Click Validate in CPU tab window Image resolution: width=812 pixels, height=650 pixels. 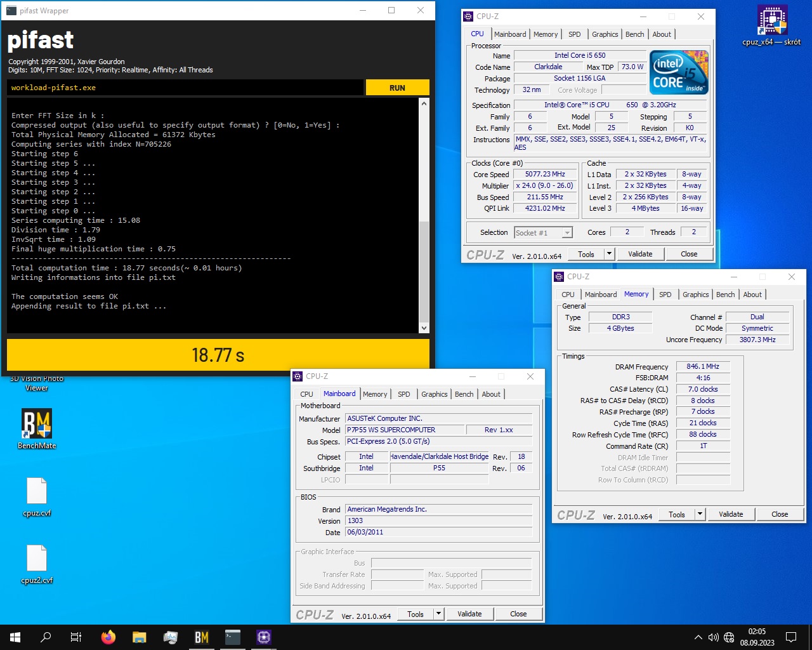(640, 254)
